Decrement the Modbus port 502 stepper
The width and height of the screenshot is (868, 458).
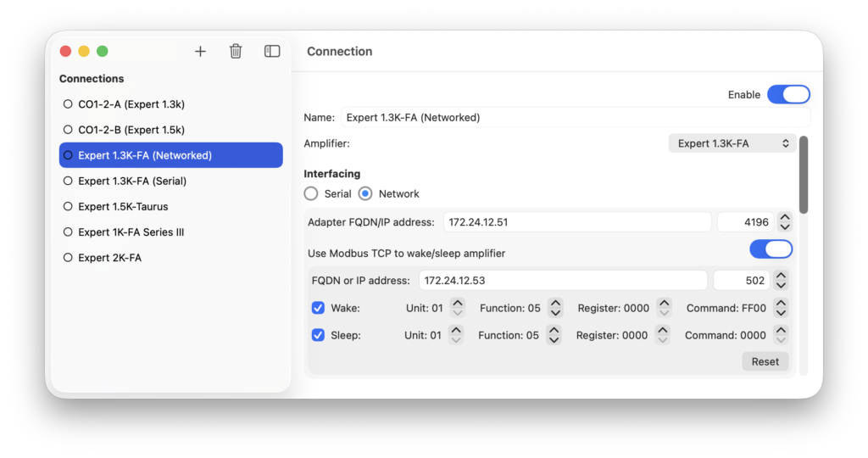click(781, 285)
